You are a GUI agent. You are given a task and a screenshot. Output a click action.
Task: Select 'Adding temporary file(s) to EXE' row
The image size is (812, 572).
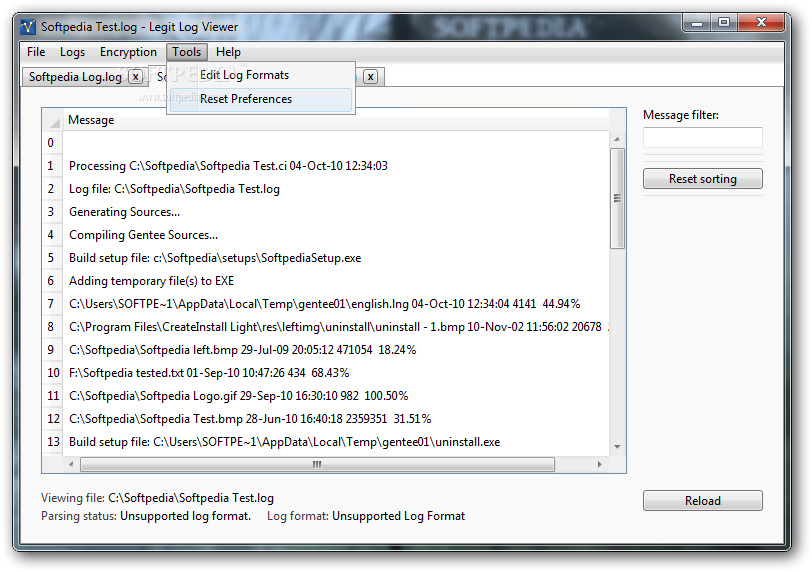pyautogui.click(x=336, y=281)
